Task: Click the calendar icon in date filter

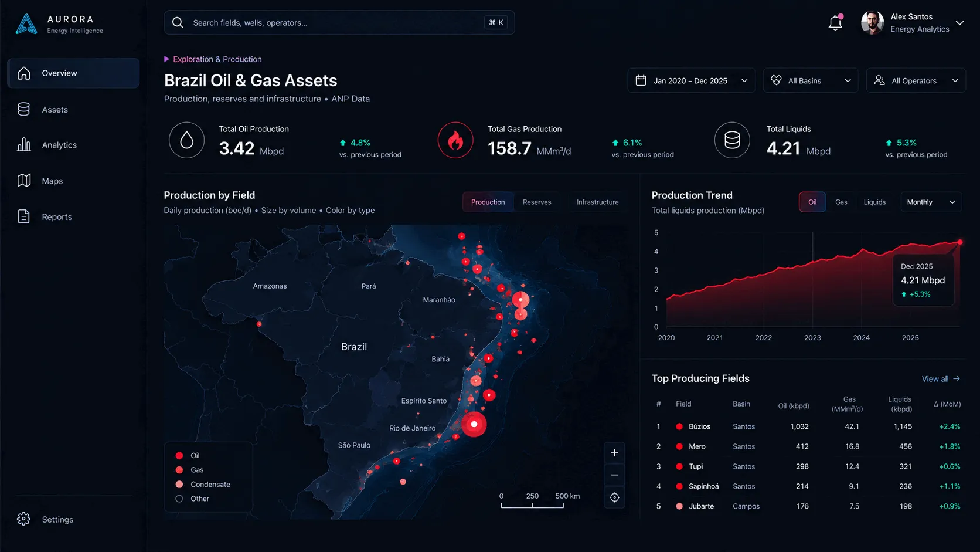Action: coord(641,80)
